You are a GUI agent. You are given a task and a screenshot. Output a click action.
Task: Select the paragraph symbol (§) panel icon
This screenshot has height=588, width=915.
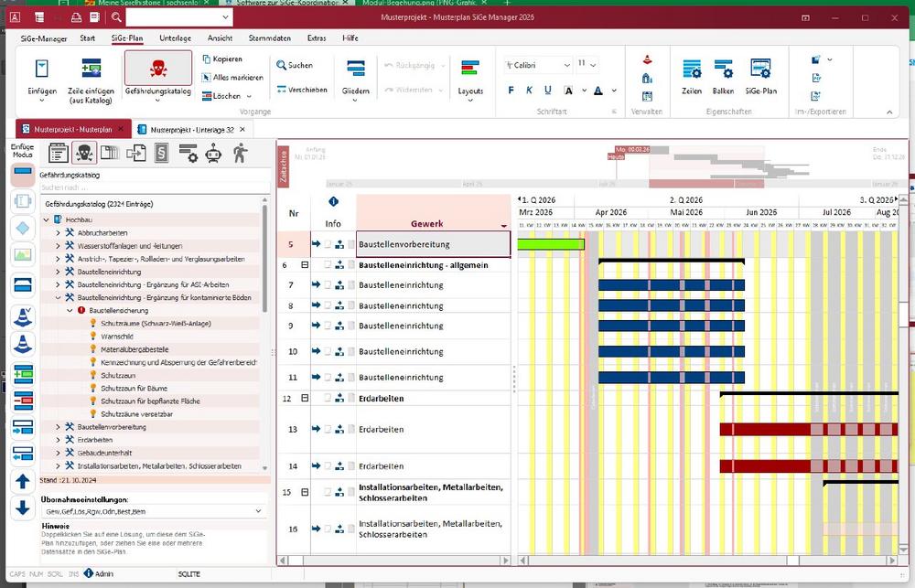pos(162,153)
